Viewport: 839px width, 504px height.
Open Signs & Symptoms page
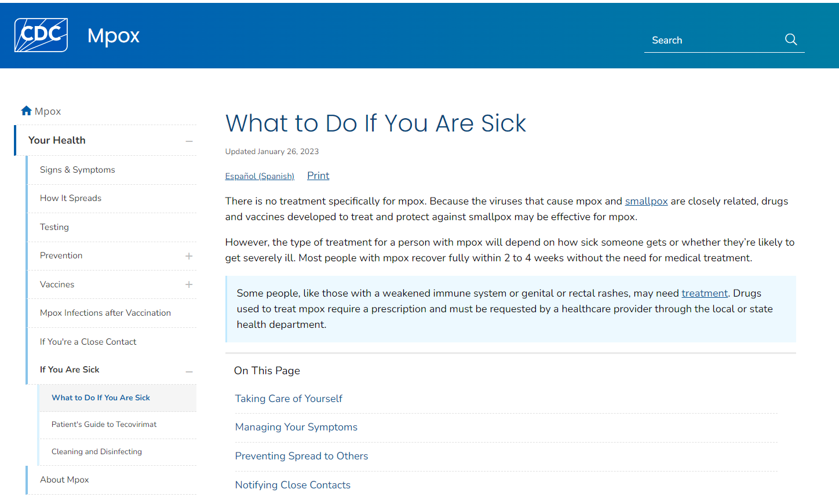coord(77,170)
